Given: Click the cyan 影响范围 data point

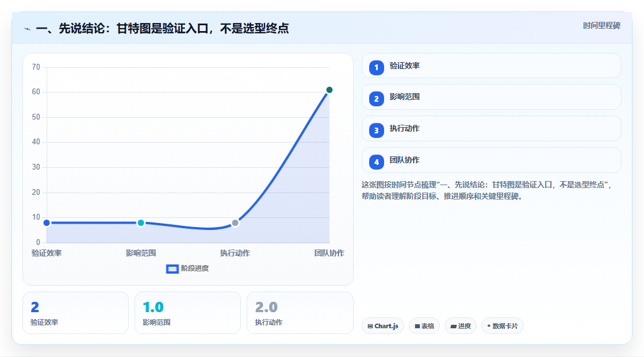Looking at the screenshot, I should [x=141, y=222].
